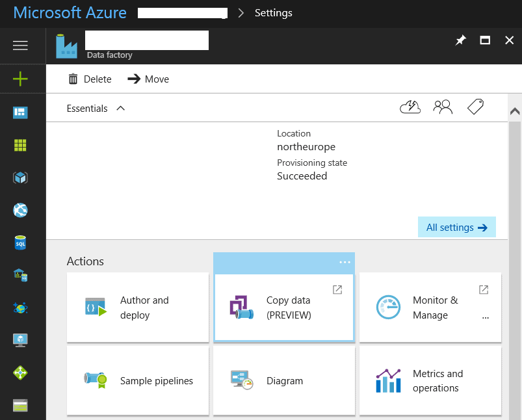Click external-link icon on Copy data tile
Screen dimensions: 522x420
[337, 289]
